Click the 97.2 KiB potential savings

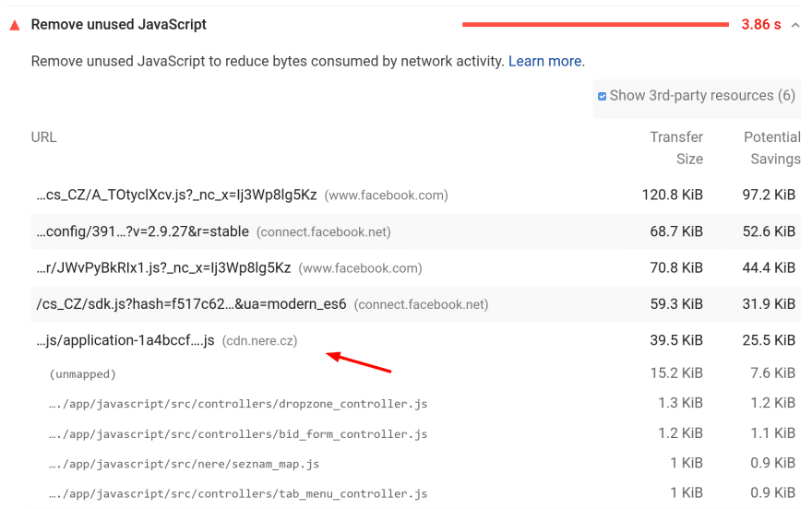coord(769,195)
